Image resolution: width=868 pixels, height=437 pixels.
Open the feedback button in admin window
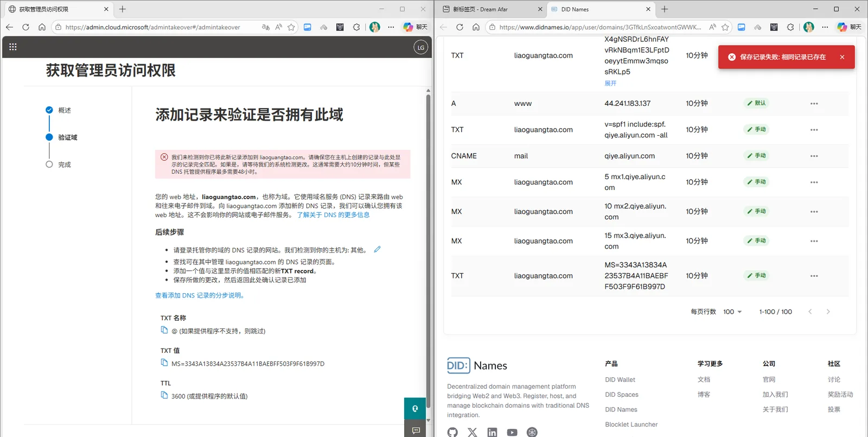[415, 429]
